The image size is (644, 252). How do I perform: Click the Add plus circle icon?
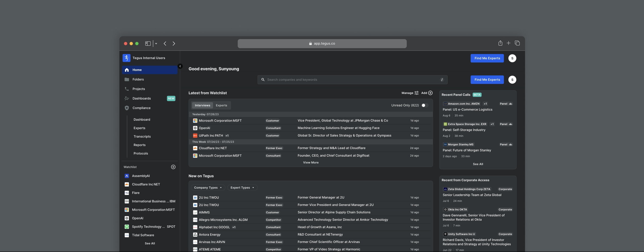430,93
